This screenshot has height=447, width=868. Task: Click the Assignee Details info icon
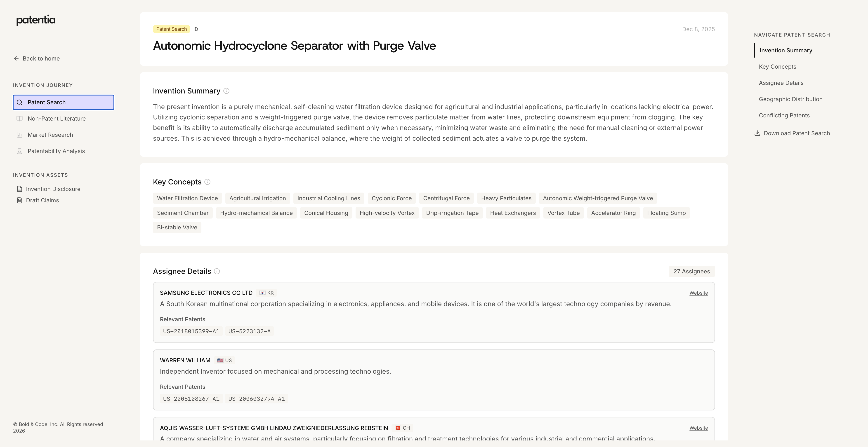point(217,271)
